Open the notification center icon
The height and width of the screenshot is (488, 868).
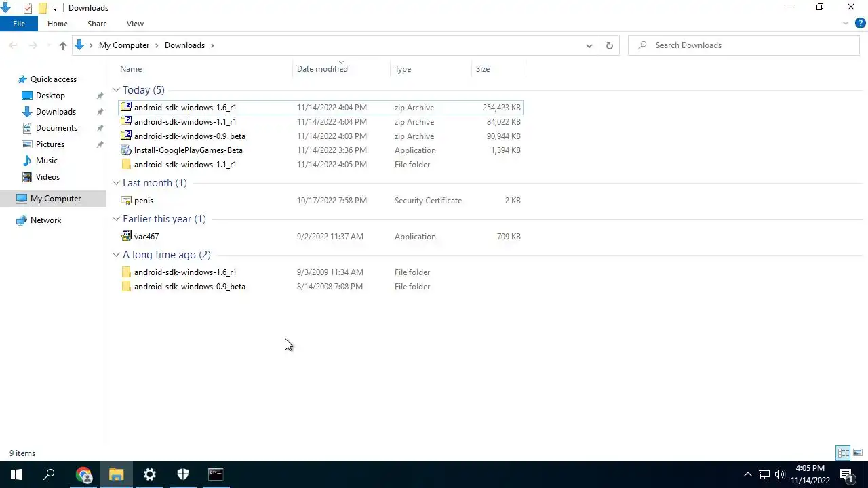coord(846,474)
